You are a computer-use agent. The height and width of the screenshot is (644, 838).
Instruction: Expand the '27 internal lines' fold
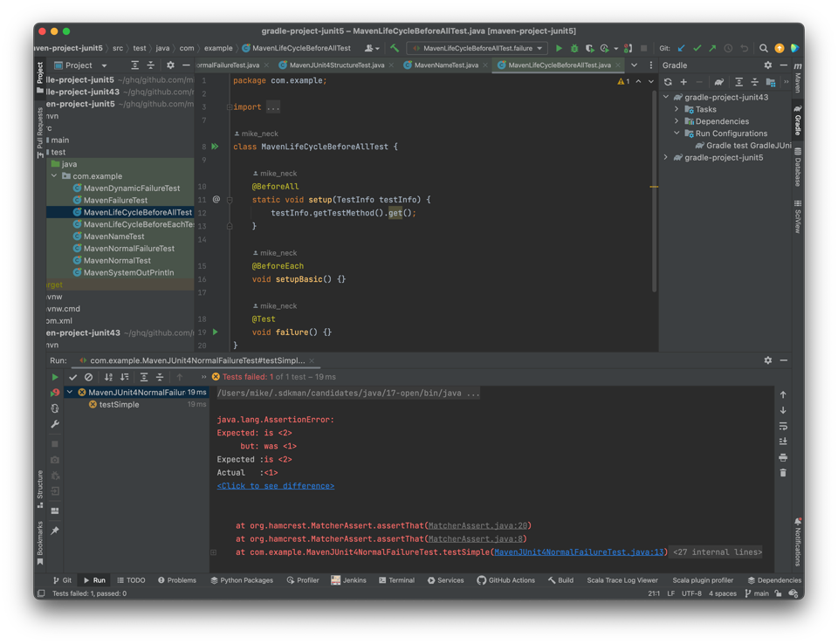718,552
